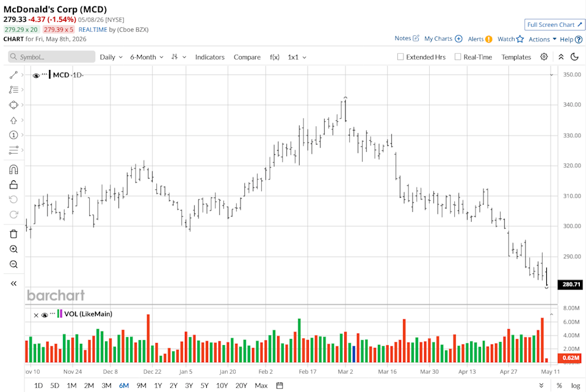Open the My Charts link
Image resolution: width=586 pixels, height=392 pixels.
(x=438, y=38)
